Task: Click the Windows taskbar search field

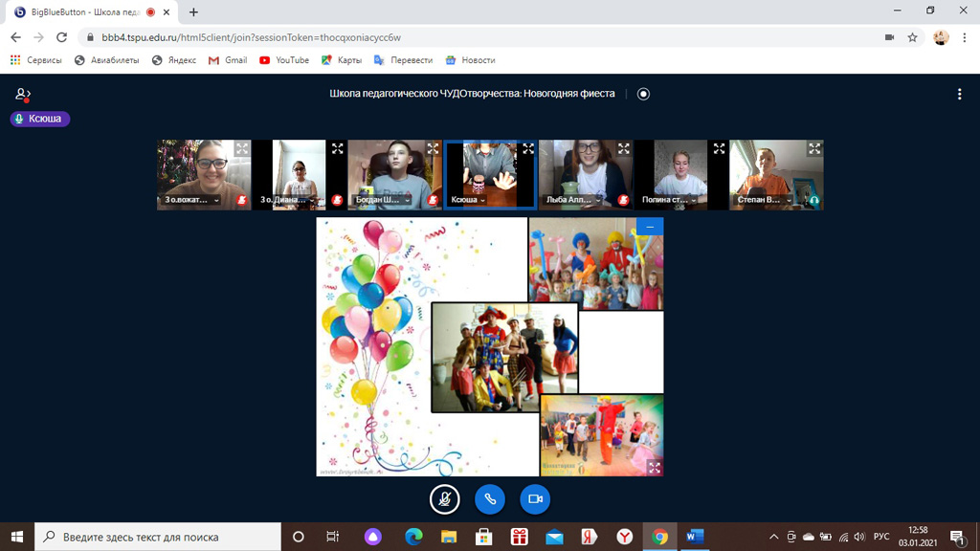Action: click(x=158, y=537)
